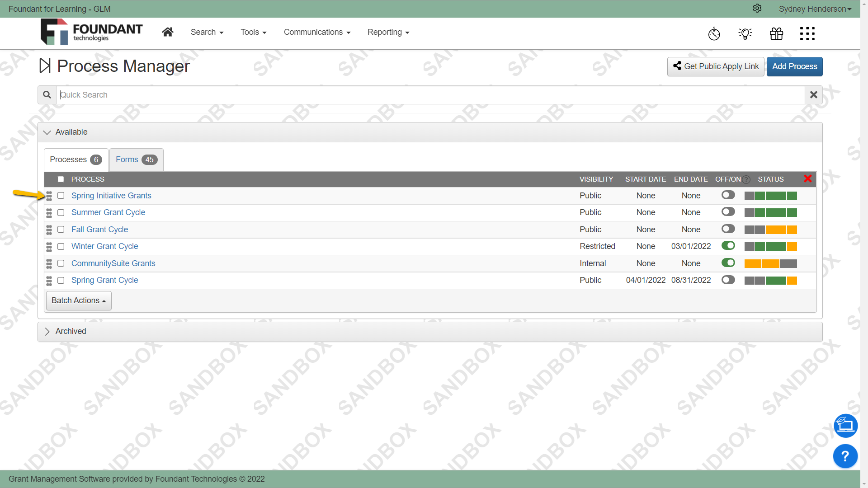Screen dimensions: 868x488
Task: Go to the home dashboard icon
Action: pyautogui.click(x=168, y=32)
